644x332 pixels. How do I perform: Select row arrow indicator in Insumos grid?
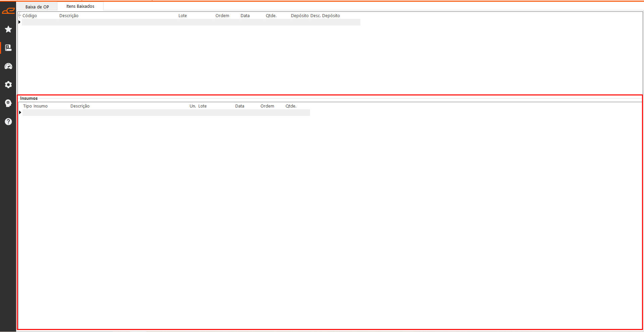click(x=20, y=113)
